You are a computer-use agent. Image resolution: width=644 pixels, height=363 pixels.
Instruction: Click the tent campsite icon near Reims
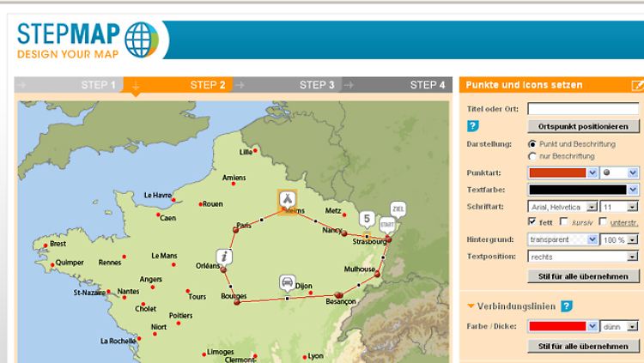pyautogui.click(x=286, y=199)
